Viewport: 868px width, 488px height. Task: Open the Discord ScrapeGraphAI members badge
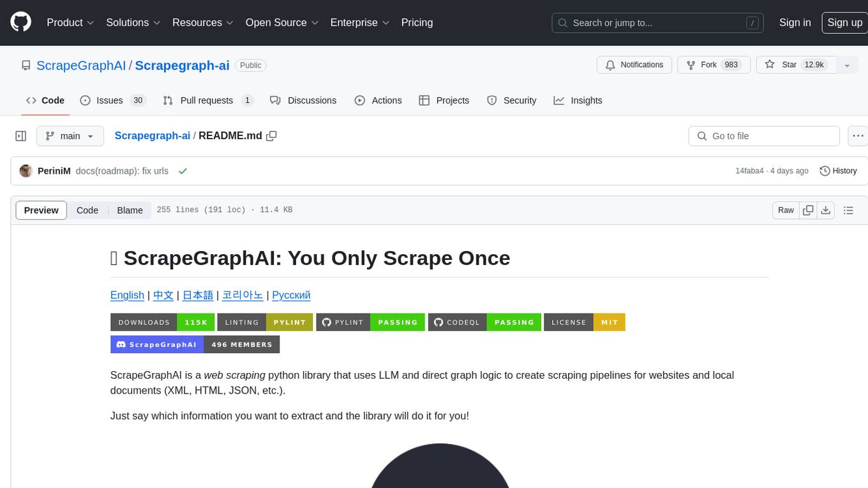point(195,344)
